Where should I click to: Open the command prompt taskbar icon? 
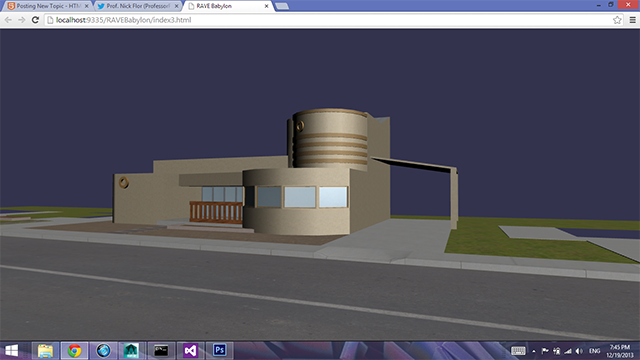pyautogui.click(x=161, y=351)
